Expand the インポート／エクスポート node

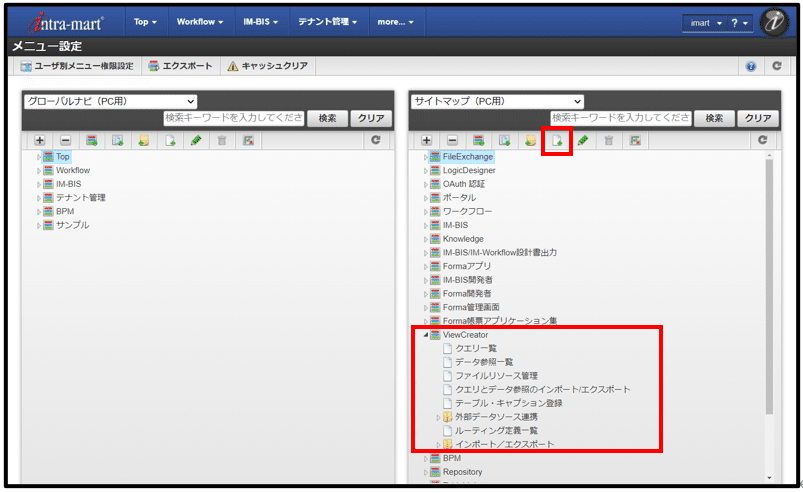click(438, 445)
